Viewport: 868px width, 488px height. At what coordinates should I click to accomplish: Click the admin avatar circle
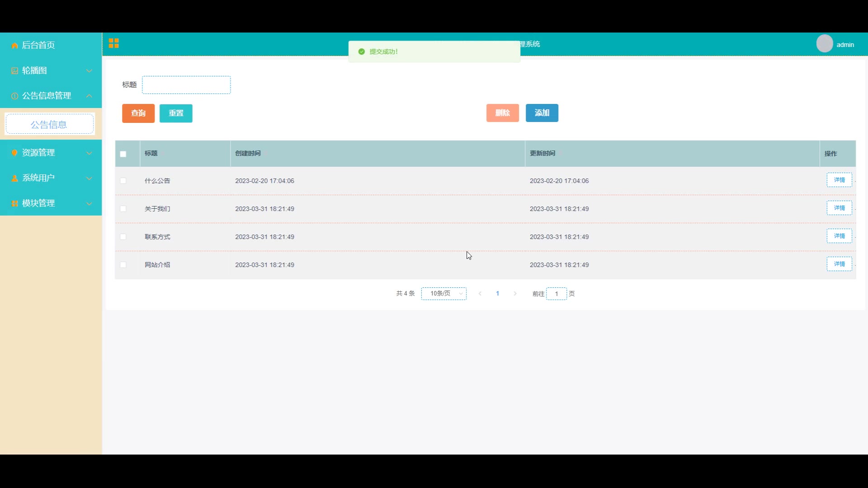pos(824,44)
